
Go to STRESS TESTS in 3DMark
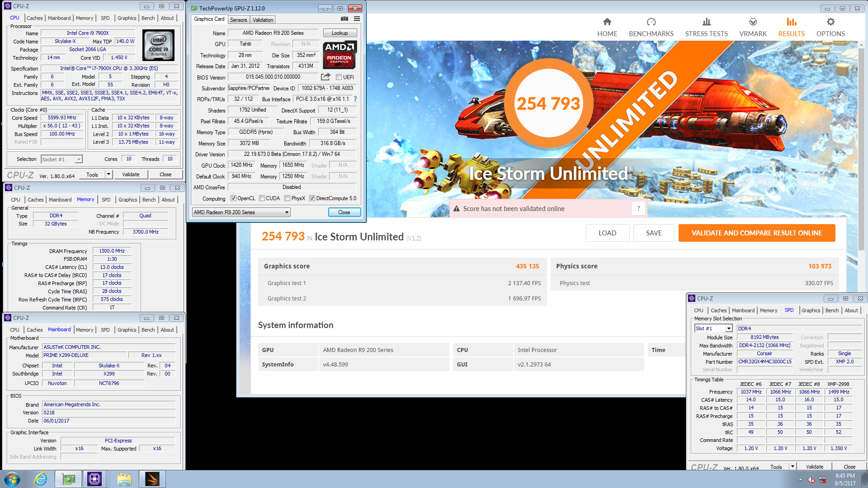(706, 27)
